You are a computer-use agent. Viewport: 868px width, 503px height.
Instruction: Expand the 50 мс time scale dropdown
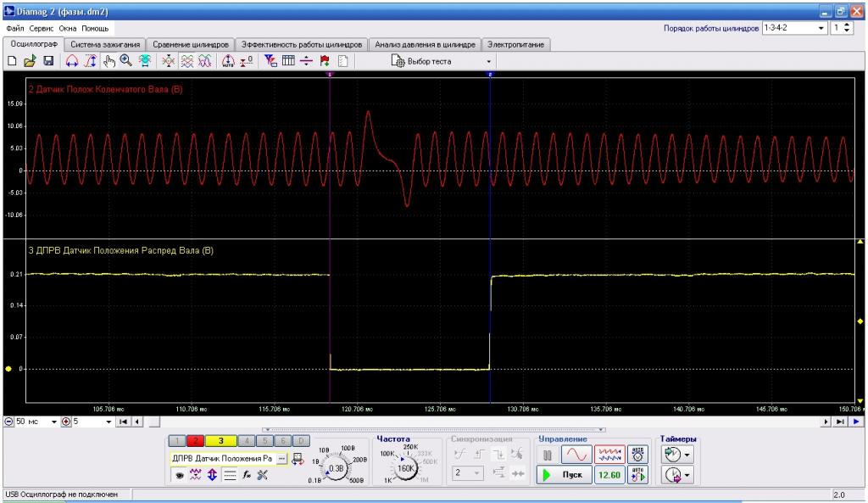coord(53,422)
